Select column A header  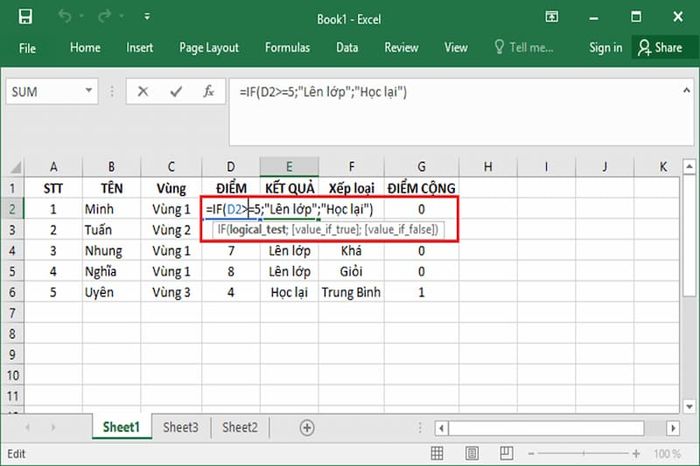54,167
